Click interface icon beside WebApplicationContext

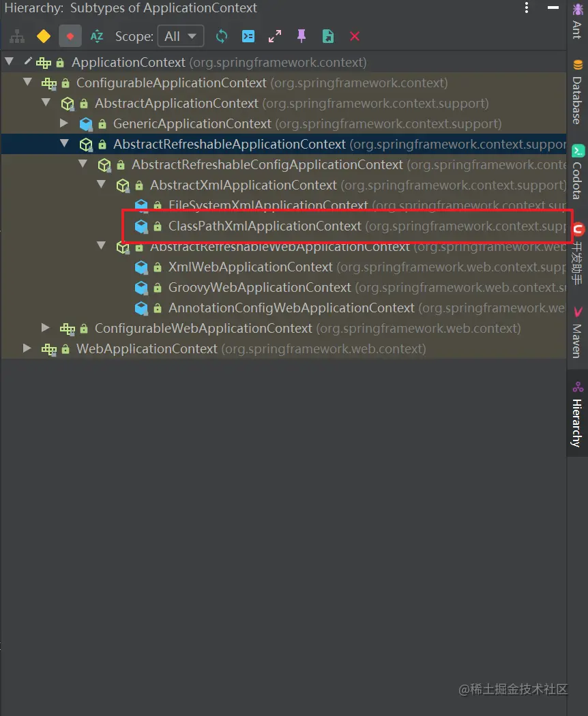(49, 349)
